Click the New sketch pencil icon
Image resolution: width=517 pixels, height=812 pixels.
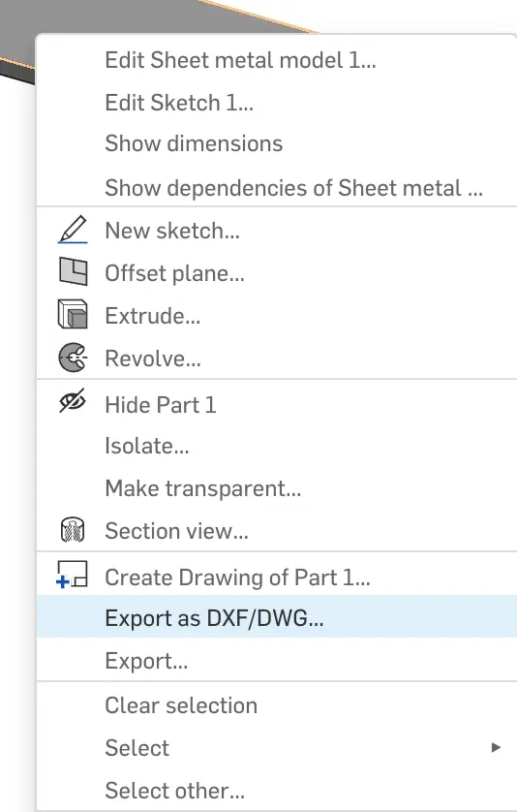(73, 230)
